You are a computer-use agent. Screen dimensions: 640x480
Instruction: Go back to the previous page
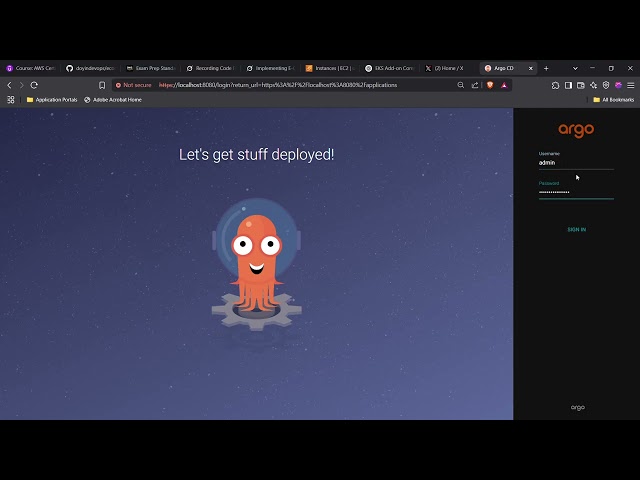click(x=9, y=85)
